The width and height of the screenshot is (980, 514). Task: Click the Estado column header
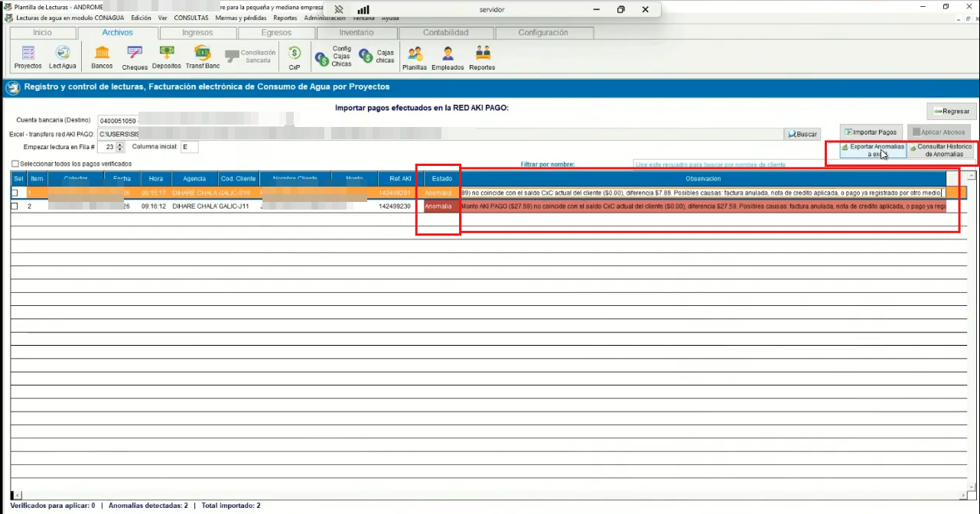click(441, 178)
